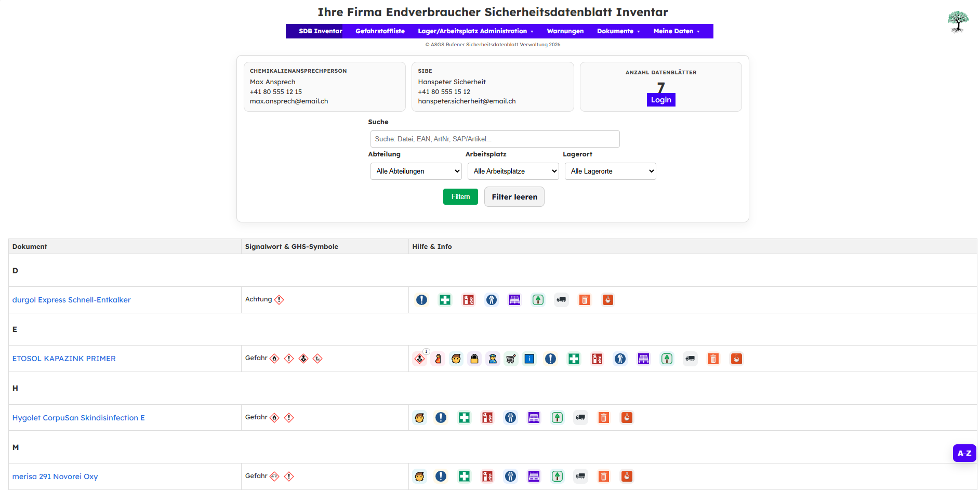Click the green Filtern button
The width and height of the screenshot is (980, 490).
[x=460, y=197]
